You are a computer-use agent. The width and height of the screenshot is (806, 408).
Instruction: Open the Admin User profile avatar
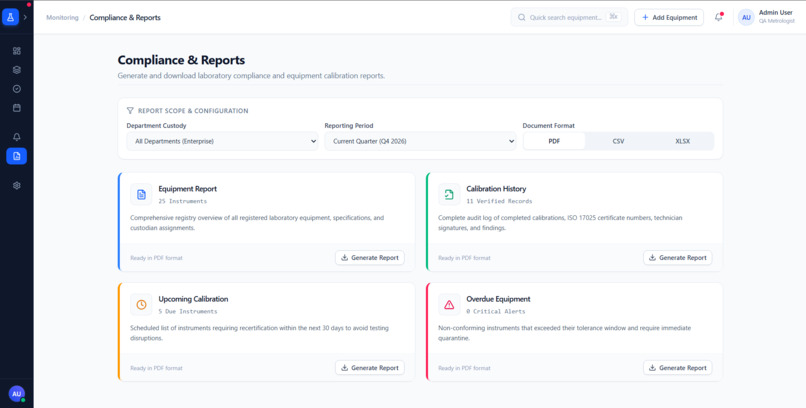click(746, 17)
